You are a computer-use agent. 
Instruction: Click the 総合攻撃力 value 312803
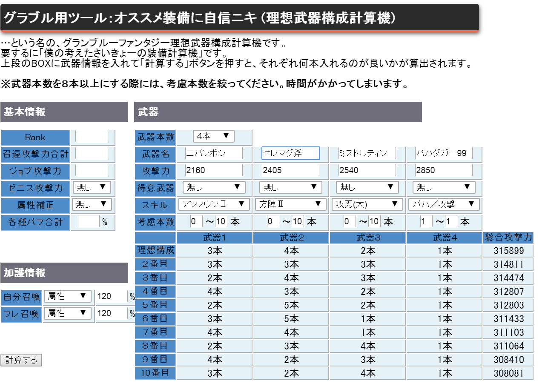pos(508,306)
